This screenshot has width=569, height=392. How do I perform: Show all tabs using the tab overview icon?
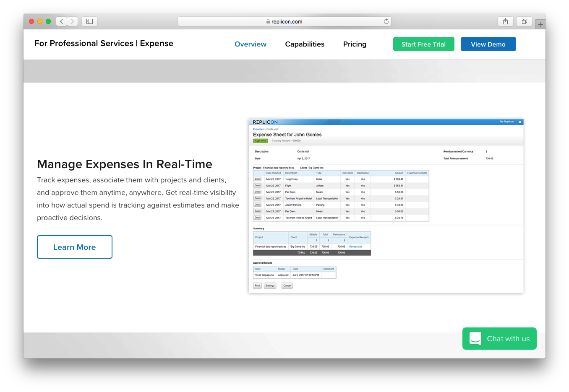(x=524, y=21)
